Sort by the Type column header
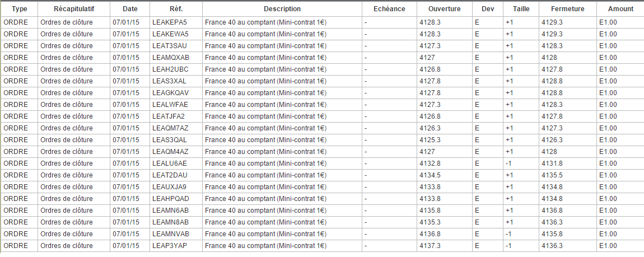The image size is (644, 257). point(19,9)
